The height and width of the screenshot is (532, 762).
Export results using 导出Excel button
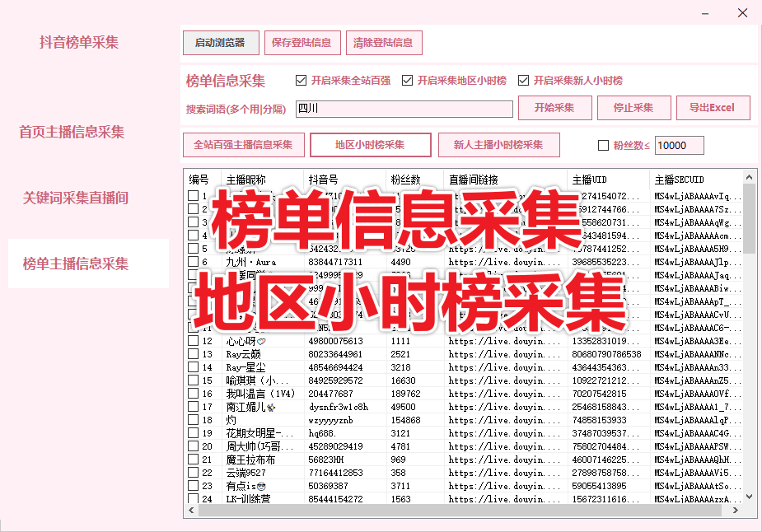click(713, 108)
